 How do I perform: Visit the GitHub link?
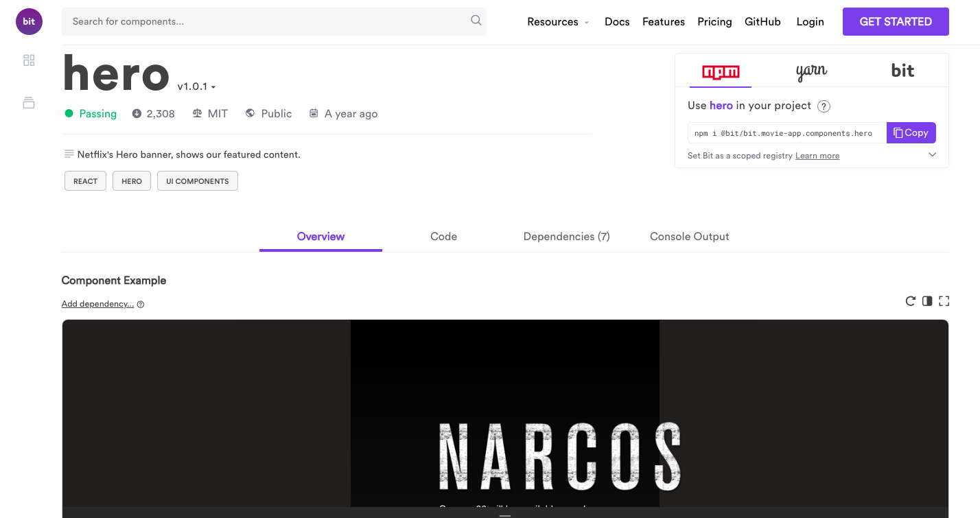click(x=762, y=21)
